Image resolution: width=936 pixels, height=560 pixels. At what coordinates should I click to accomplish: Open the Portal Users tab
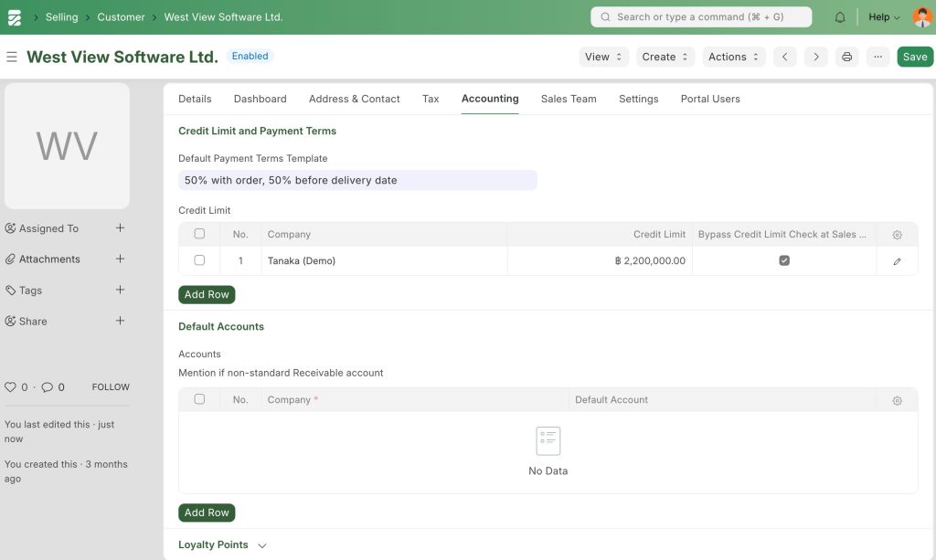tap(710, 99)
